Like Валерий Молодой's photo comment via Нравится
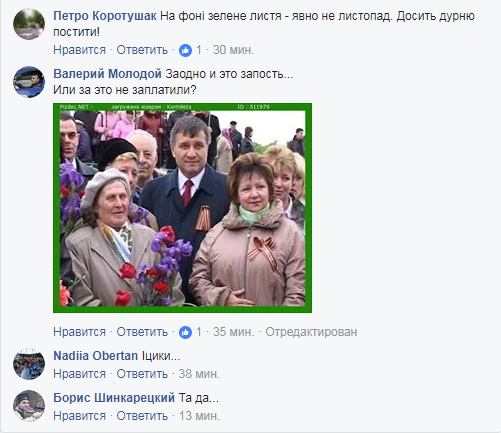The height and width of the screenshot is (433, 501). click(x=79, y=332)
